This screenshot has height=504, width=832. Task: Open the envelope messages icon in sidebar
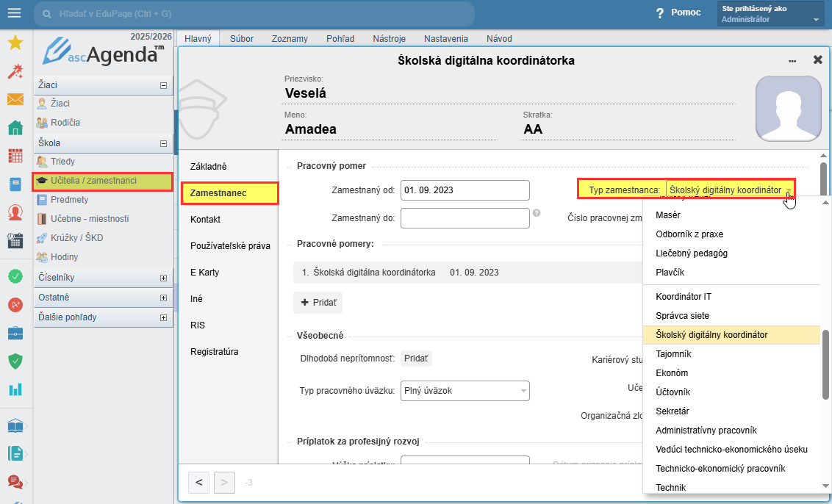click(x=15, y=99)
